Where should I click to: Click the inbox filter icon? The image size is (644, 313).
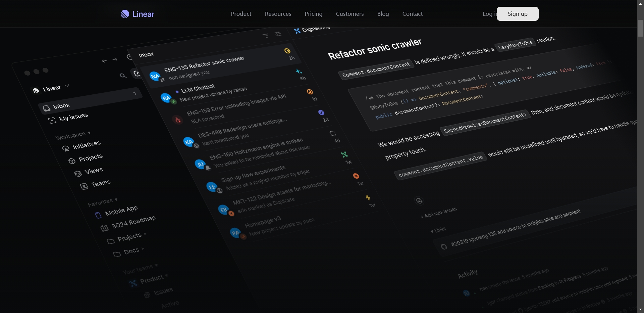[265, 35]
